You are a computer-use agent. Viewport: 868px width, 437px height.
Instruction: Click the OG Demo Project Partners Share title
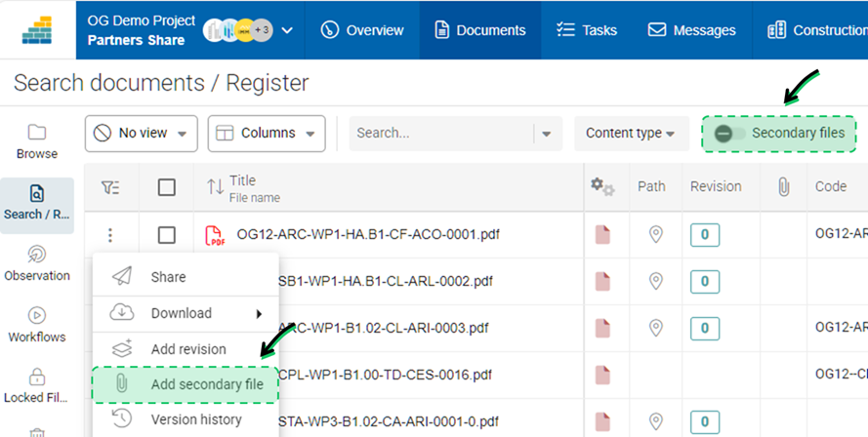[x=142, y=30]
